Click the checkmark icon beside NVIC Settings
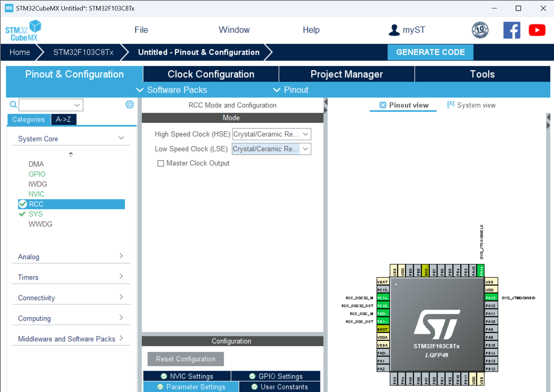This screenshot has width=554, height=392. click(x=164, y=376)
